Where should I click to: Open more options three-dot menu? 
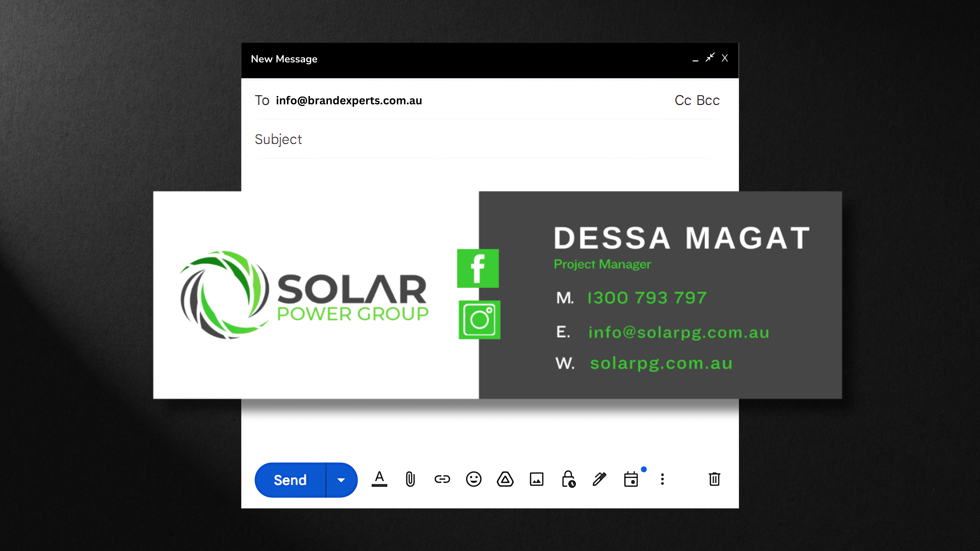coord(662,479)
